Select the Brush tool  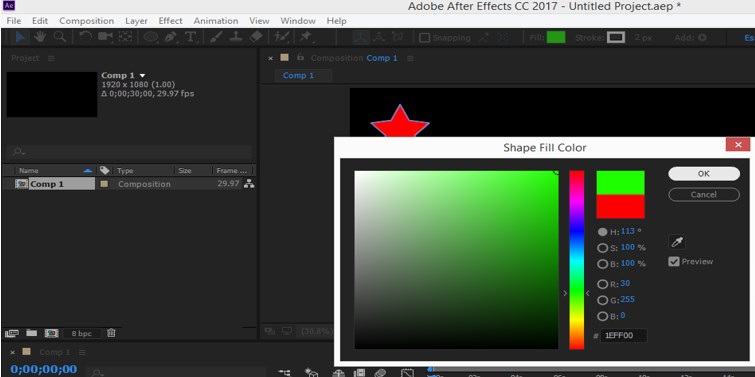tap(216, 37)
